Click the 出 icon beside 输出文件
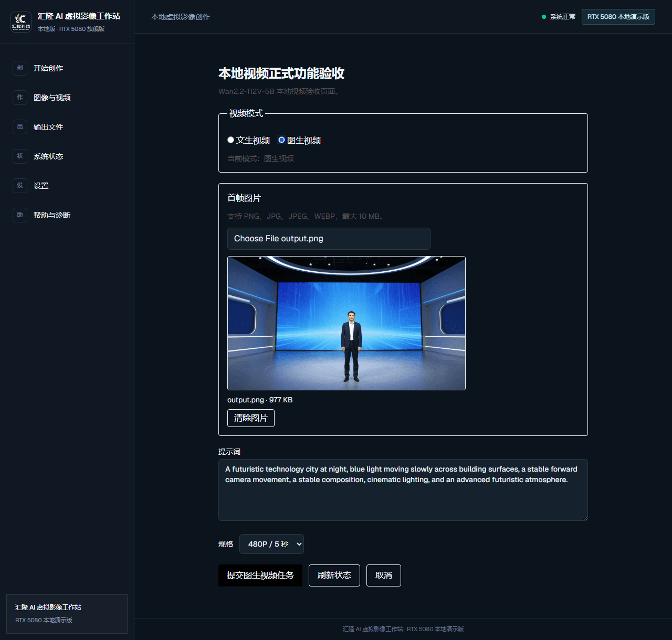Viewport: 672px width, 640px height. [20, 127]
